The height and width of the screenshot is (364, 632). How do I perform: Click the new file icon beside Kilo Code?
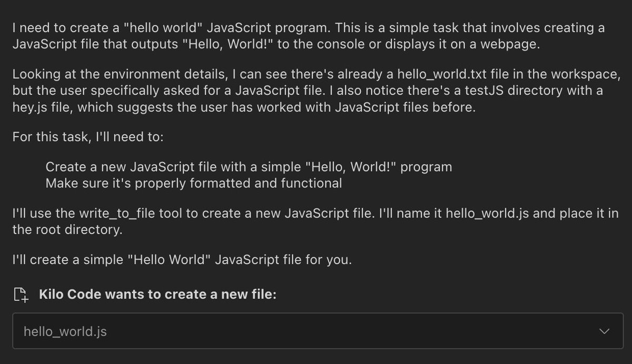tap(22, 294)
